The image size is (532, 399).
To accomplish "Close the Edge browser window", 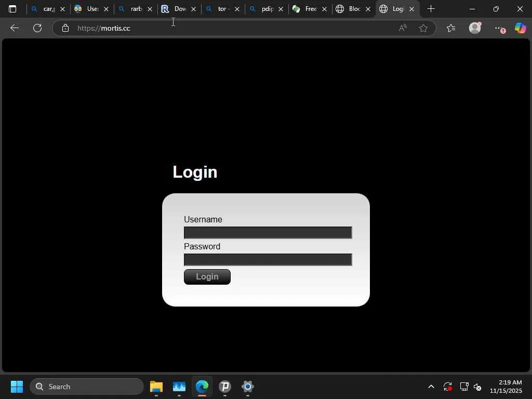I will pyautogui.click(x=520, y=9).
